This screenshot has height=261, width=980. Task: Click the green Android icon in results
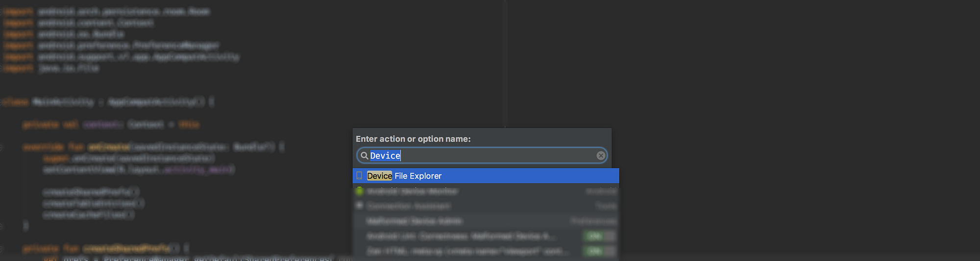[360, 191]
